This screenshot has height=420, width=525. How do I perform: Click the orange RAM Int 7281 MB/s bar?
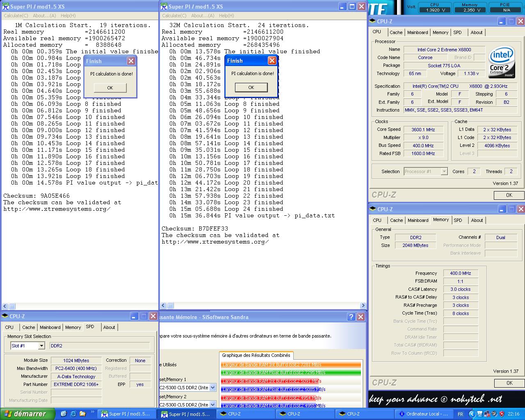[x=291, y=365]
